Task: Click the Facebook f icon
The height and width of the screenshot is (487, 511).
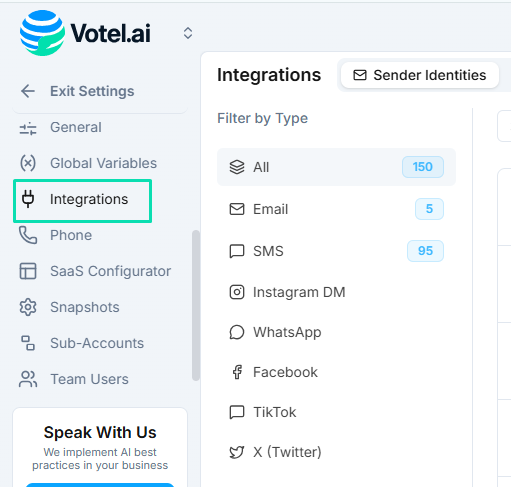Action: [237, 372]
